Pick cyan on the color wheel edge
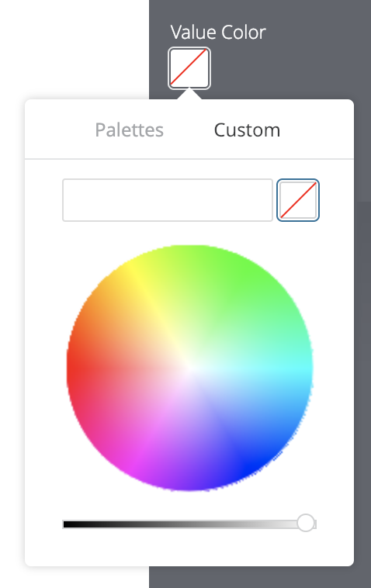The height and width of the screenshot is (588, 371). click(x=307, y=369)
